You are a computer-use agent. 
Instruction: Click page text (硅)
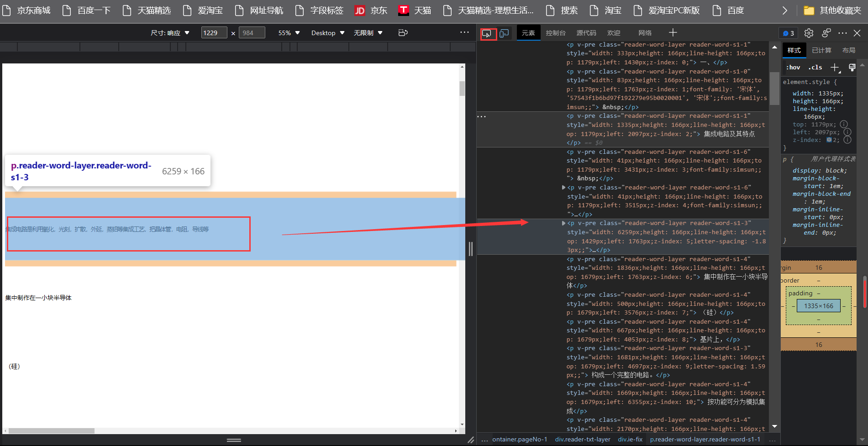click(14, 367)
